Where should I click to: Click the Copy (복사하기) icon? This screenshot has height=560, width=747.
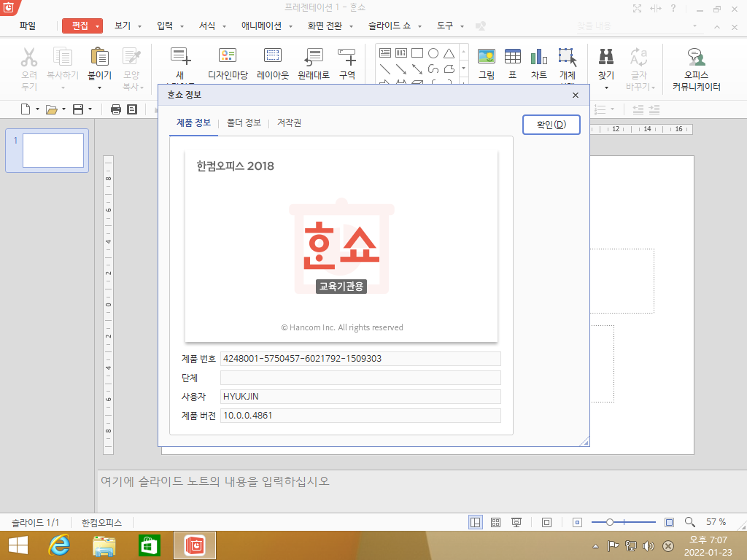pyautogui.click(x=63, y=57)
